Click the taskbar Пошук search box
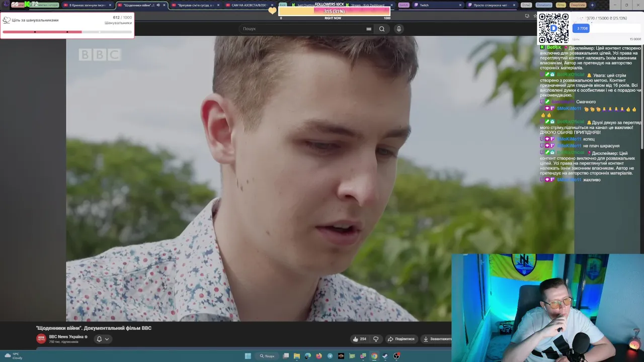644x362 pixels. 267,356
